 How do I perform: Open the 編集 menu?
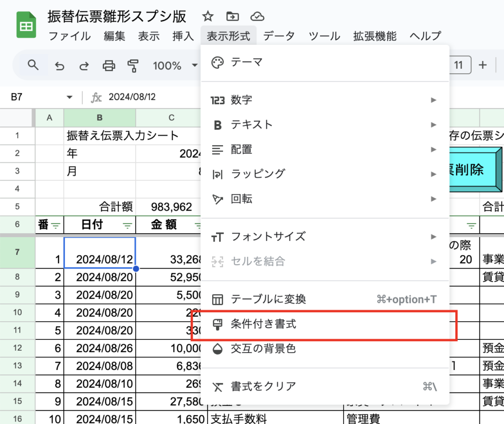114,36
